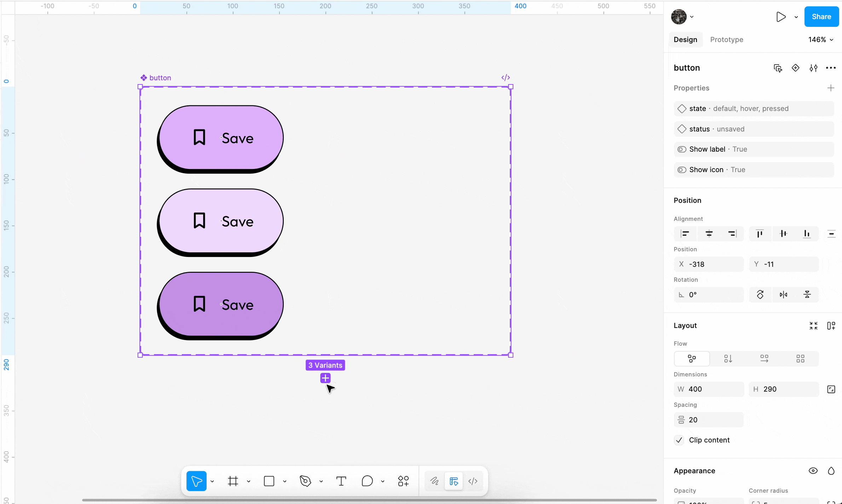Viewport: 842px width, 504px height.
Task: Click align horizontal centers icon
Action: click(709, 234)
